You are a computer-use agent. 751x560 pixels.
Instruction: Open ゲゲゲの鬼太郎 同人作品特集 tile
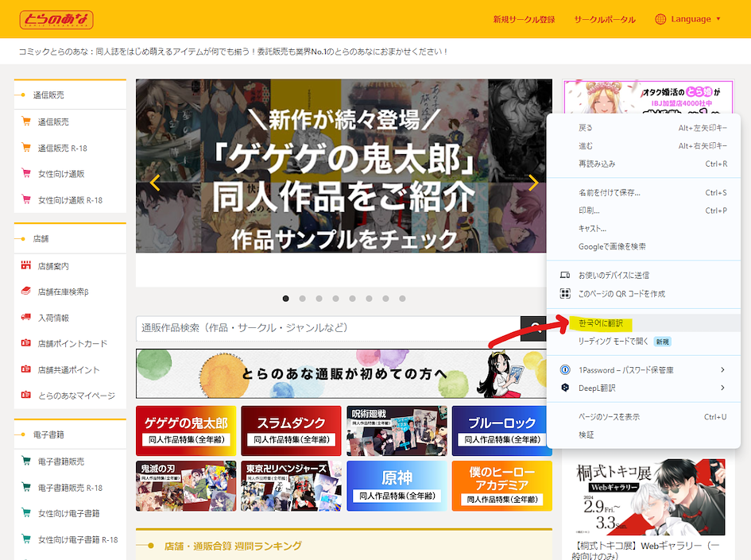186,431
